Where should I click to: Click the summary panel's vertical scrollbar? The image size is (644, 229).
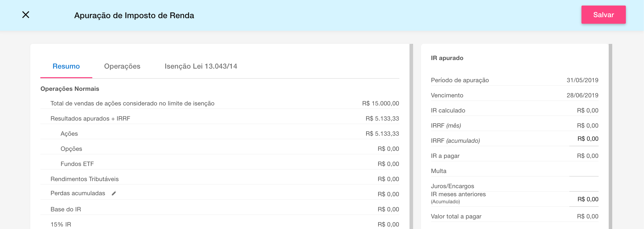[x=411, y=136]
